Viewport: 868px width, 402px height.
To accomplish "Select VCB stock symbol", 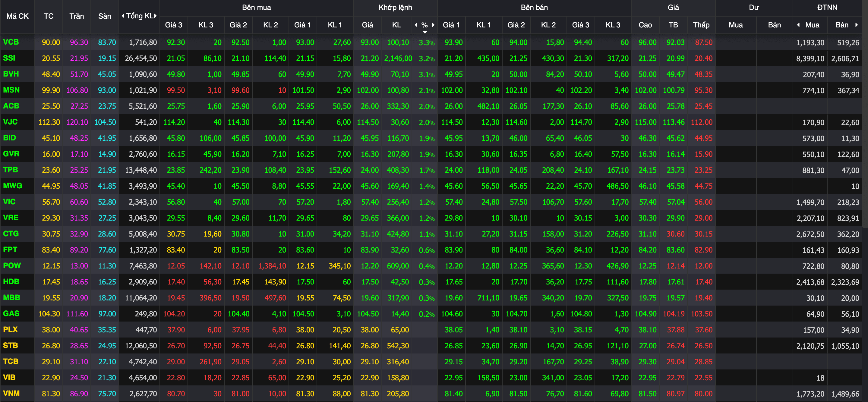I will 11,42.
